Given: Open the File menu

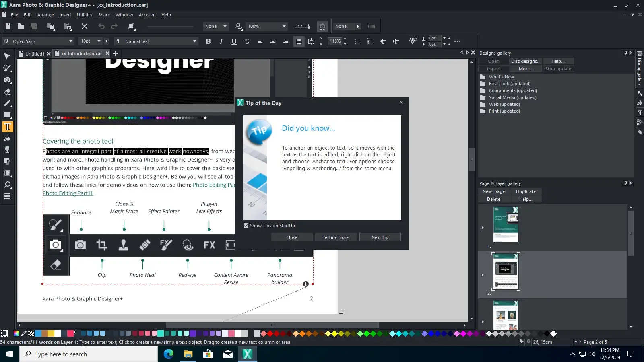Looking at the screenshot, I should [x=14, y=15].
